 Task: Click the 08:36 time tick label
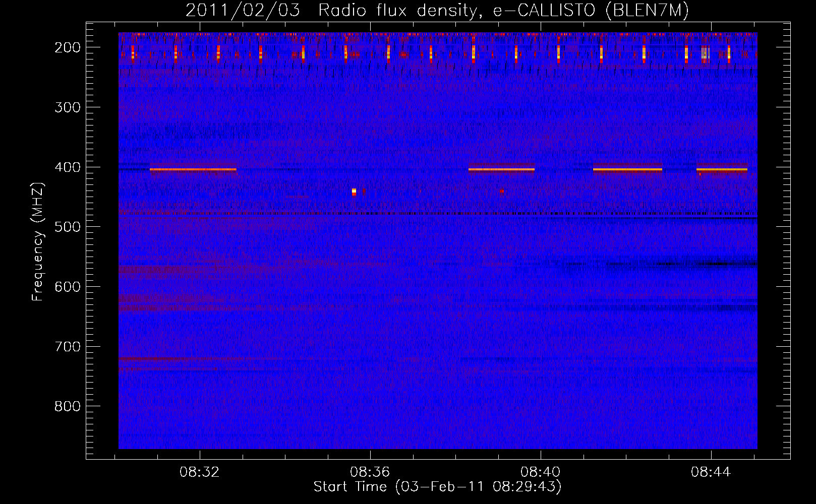pyautogui.click(x=370, y=472)
